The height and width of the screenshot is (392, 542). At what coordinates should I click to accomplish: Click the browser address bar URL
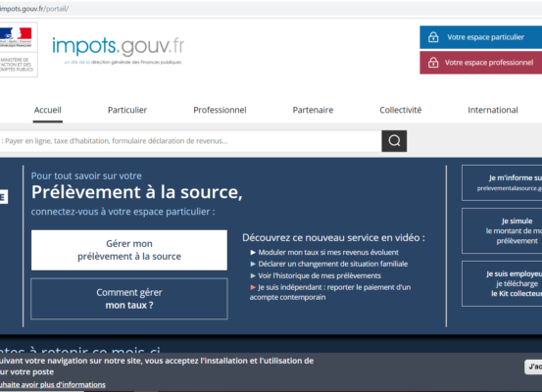tap(34, 9)
